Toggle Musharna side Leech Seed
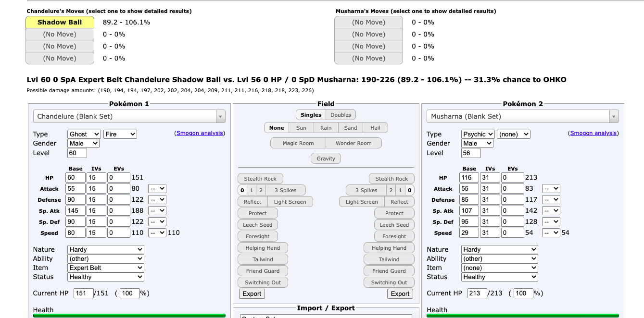 coord(394,225)
